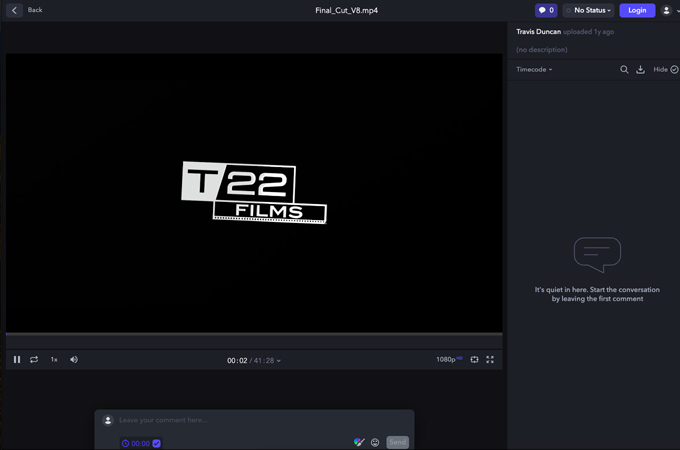Click the Login button

[x=637, y=10]
